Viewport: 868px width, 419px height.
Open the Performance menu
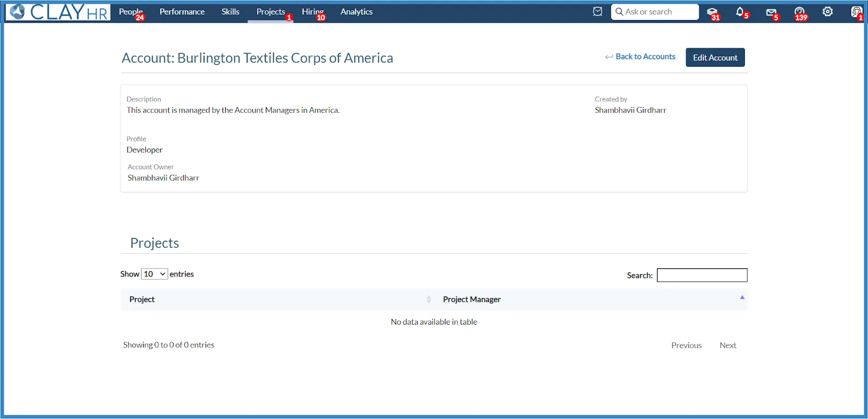182,11
